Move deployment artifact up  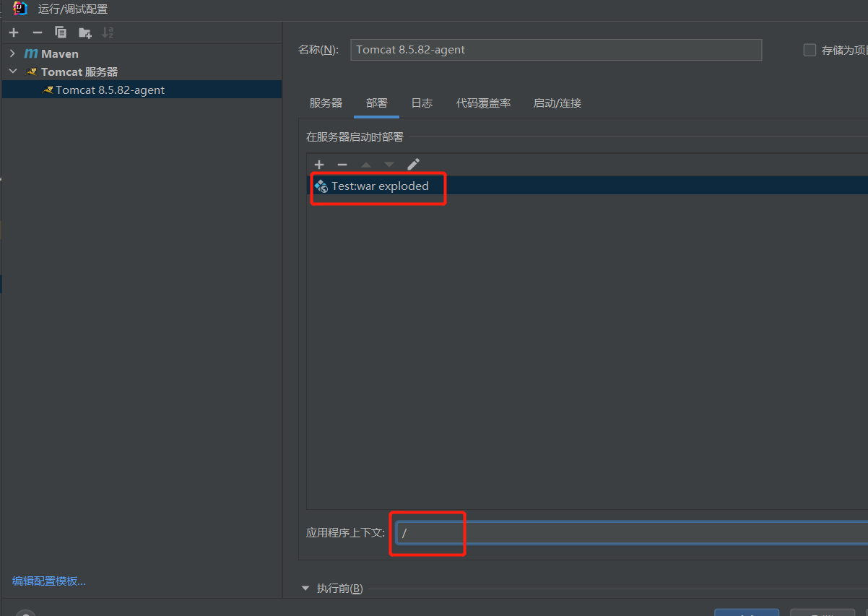(366, 165)
